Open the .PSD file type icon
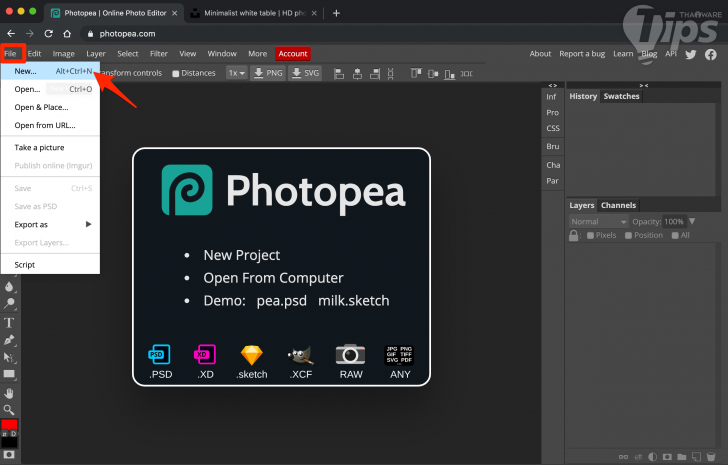 coord(160,355)
